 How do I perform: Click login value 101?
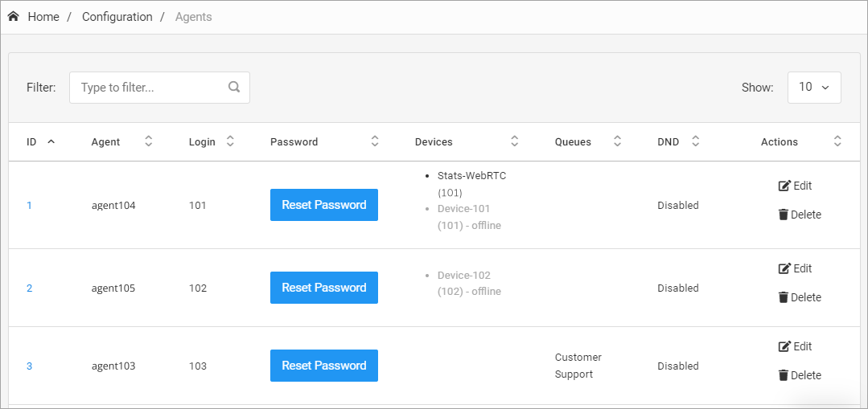[198, 206]
